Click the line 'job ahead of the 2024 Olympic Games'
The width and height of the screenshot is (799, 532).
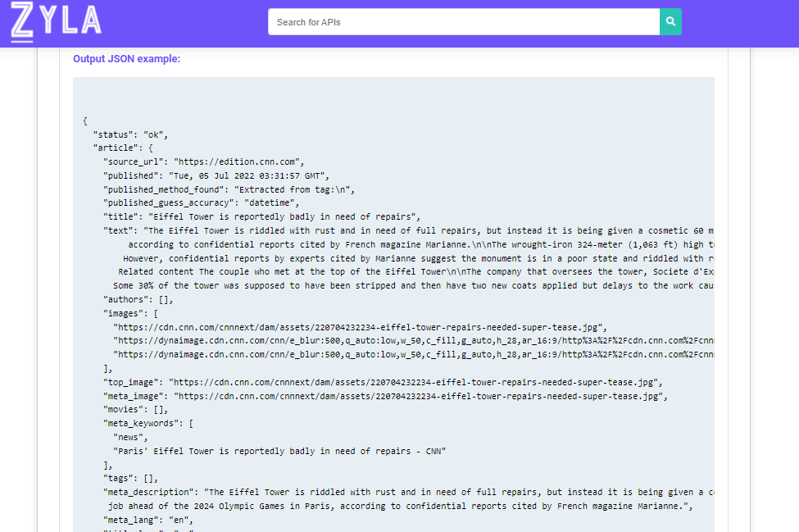(x=401, y=506)
